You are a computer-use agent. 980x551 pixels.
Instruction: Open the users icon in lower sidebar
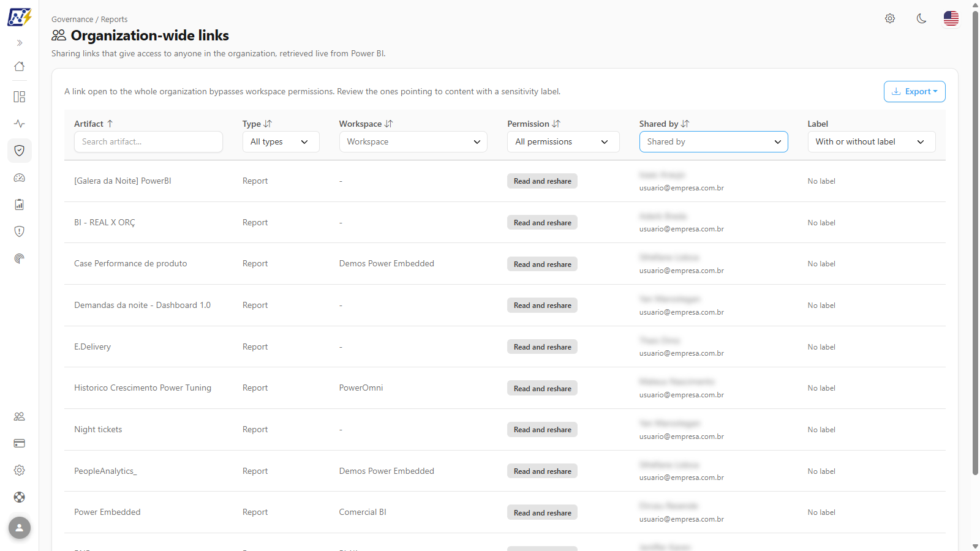(20, 416)
